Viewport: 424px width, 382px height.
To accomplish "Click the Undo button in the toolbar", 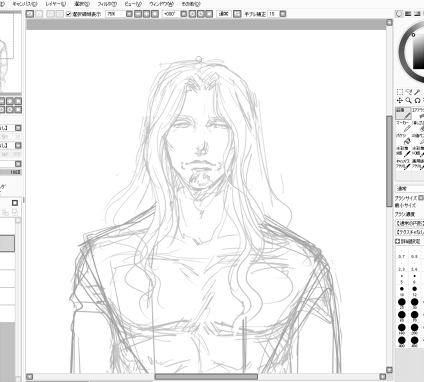I will click(30, 14).
